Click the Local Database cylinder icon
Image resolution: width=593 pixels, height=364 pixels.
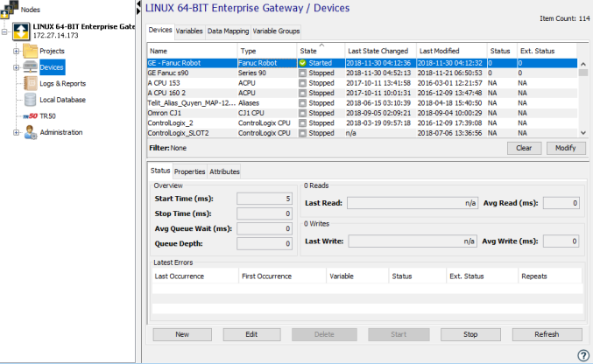pyautogui.click(x=28, y=100)
